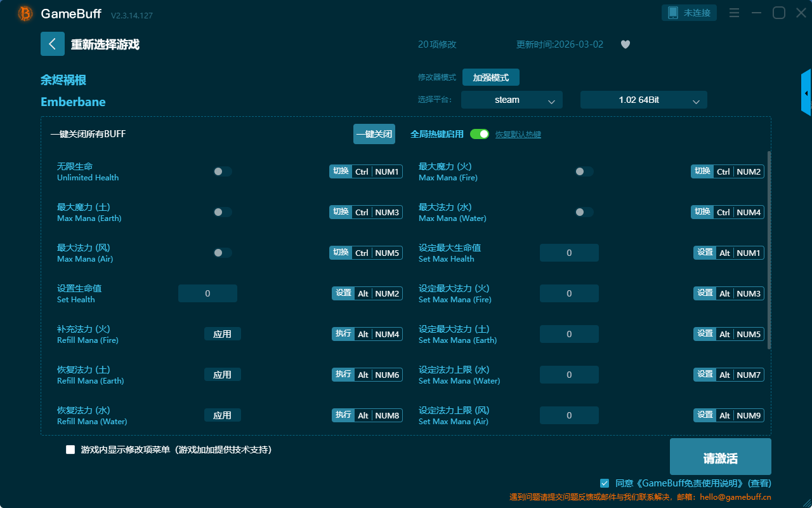Viewport: 812px width, 508px height.
Task: Click the back arrow to reselect game
Action: pos(53,44)
